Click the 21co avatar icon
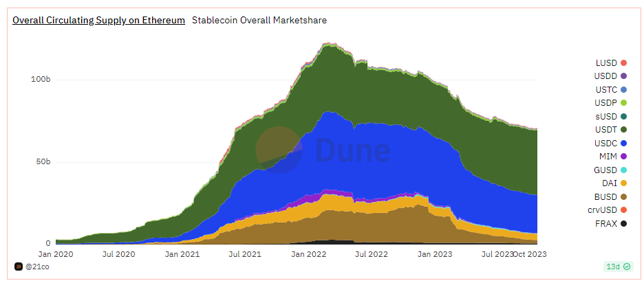This screenshot has height=283, width=644. click(19, 267)
